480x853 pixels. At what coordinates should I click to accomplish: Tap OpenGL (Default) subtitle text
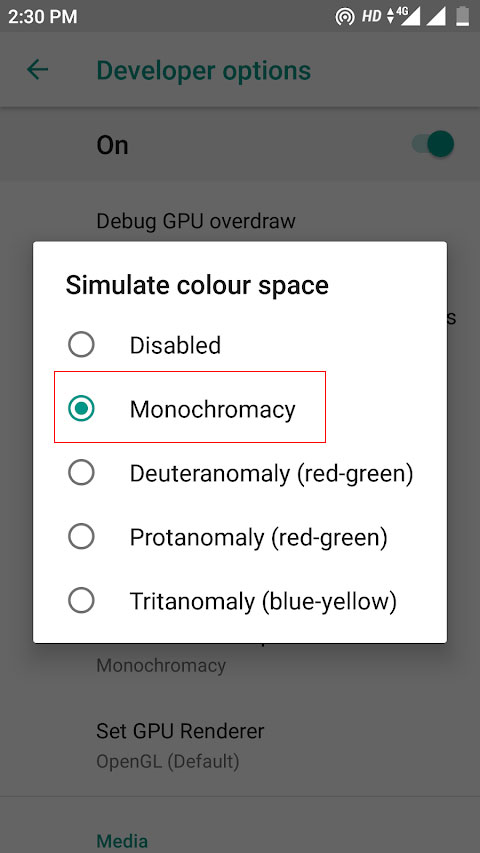(168, 761)
